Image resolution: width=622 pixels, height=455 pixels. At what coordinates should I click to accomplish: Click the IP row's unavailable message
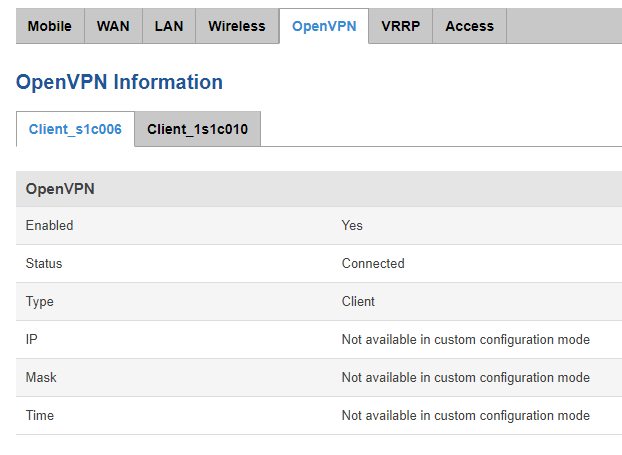click(466, 340)
